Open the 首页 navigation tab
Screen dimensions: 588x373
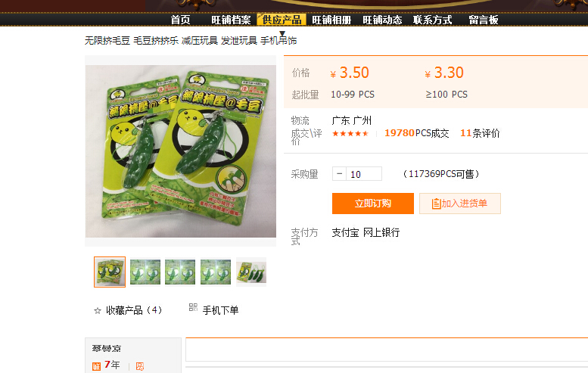[180, 20]
